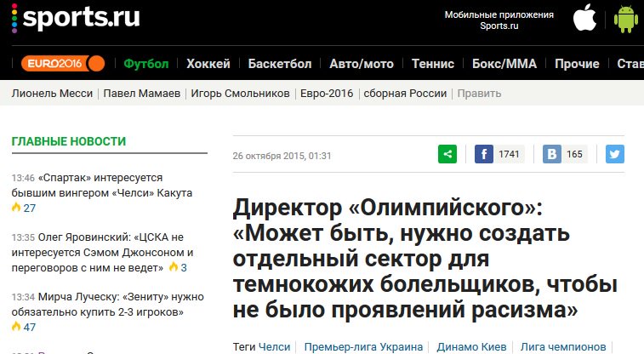The height and width of the screenshot is (354, 644).
Task: Switch to Баскетбол section
Action: [x=280, y=64]
